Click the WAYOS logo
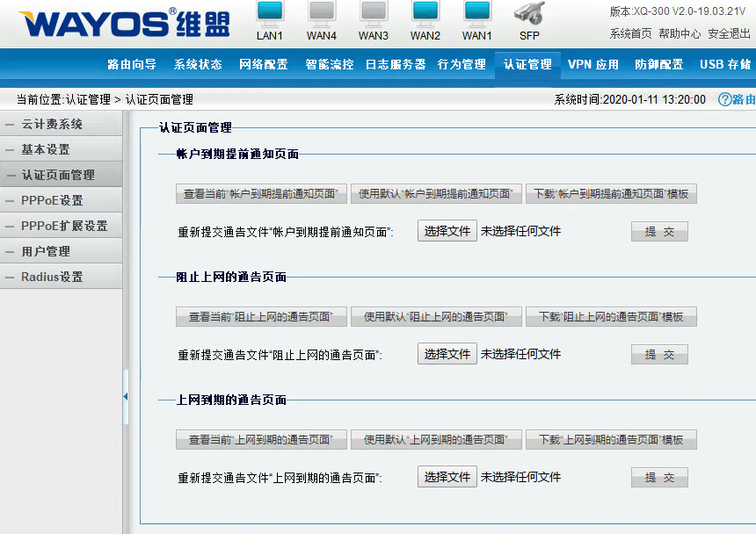This screenshot has width=756, height=534. [x=123, y=23]
